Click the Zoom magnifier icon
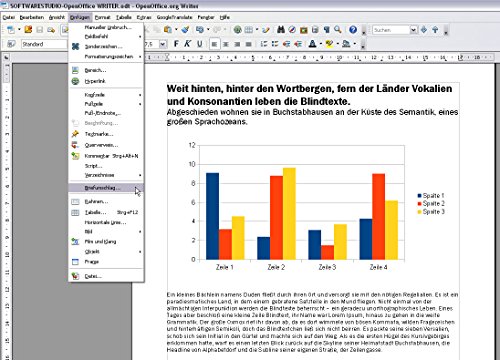 (x=338, y=30)
